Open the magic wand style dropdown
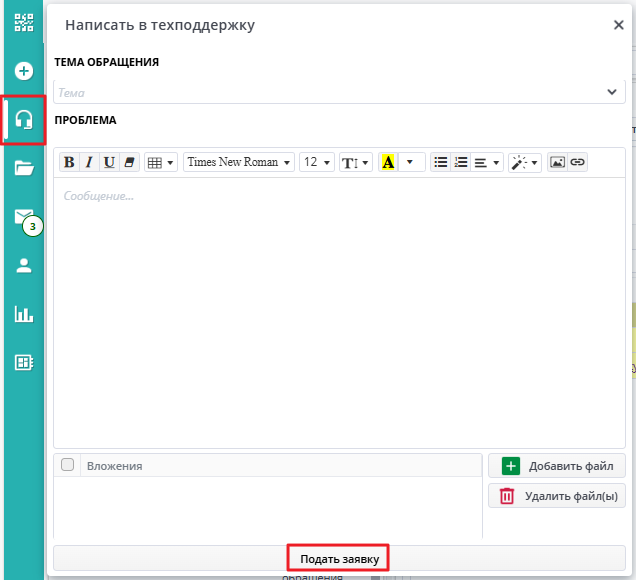This screenshot has height=580, width=636. pyautogui.click(x=525, y=162)
